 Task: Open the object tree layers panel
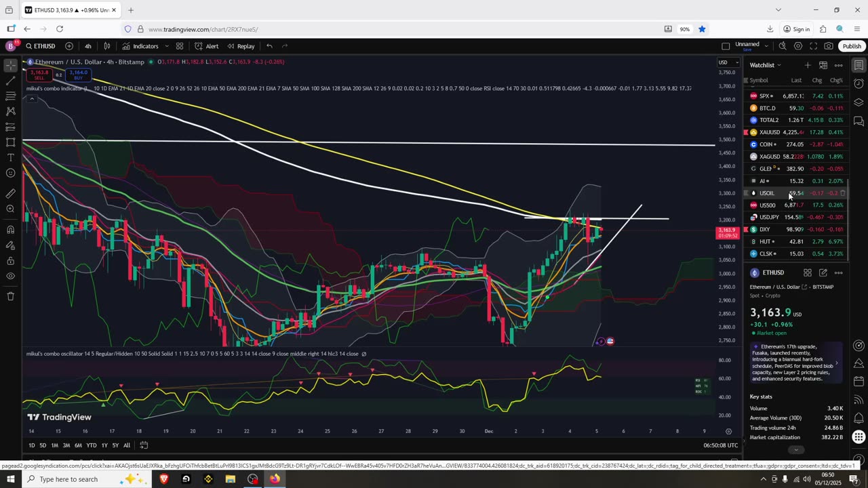[x=859, y=102]
